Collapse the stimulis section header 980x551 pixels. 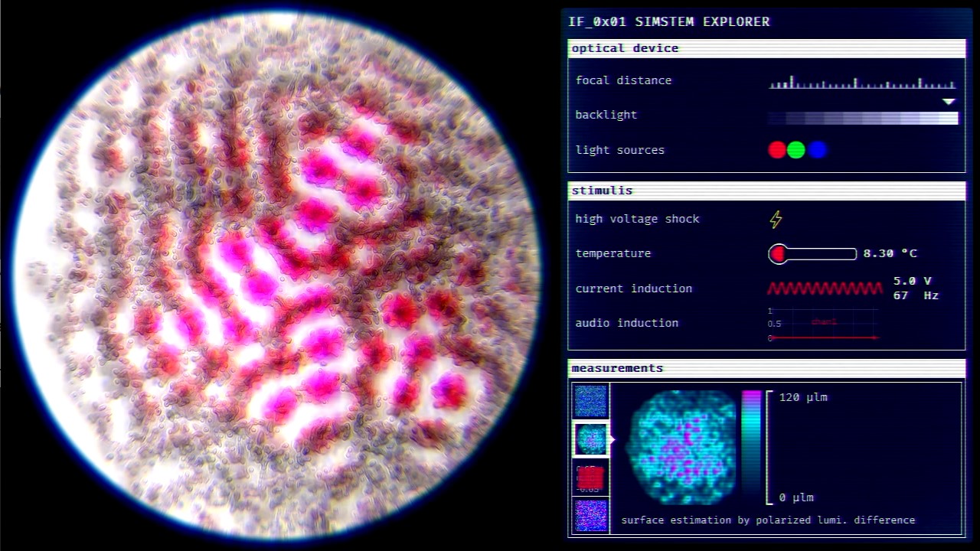[x=766, y=191]
